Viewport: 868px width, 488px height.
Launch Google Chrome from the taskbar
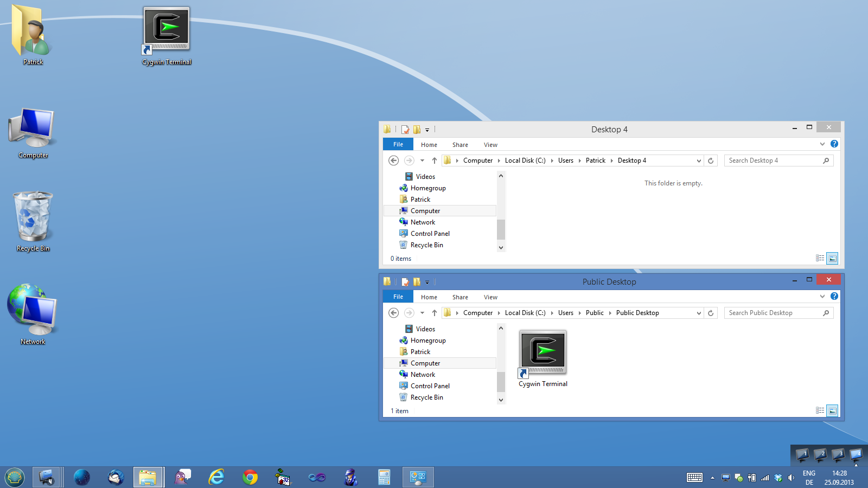(x=250, y=477)
